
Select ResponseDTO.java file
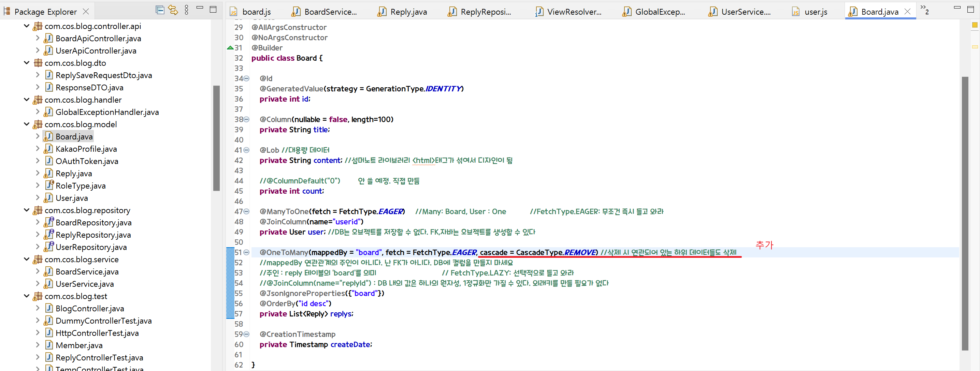coord(89,87)
